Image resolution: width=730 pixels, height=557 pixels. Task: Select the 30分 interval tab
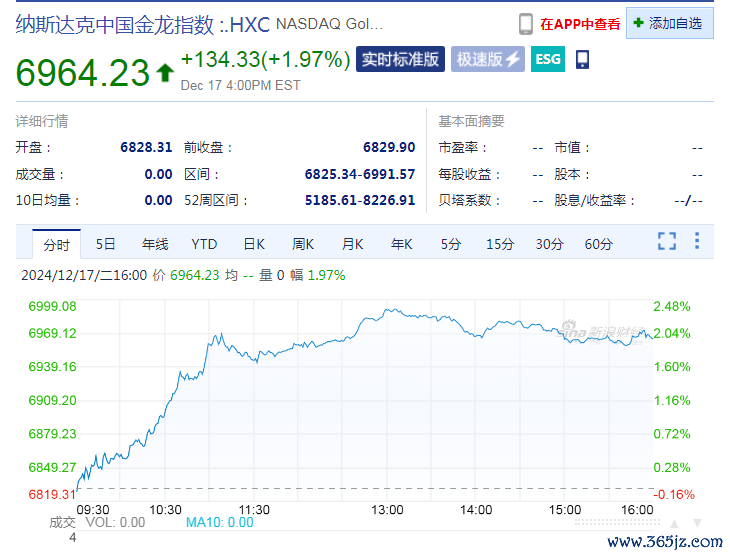pyautogui.click(x=549, y=244)
